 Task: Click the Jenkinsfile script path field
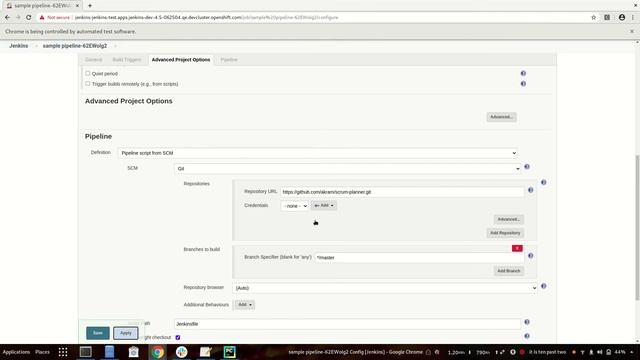pos(347,324)
